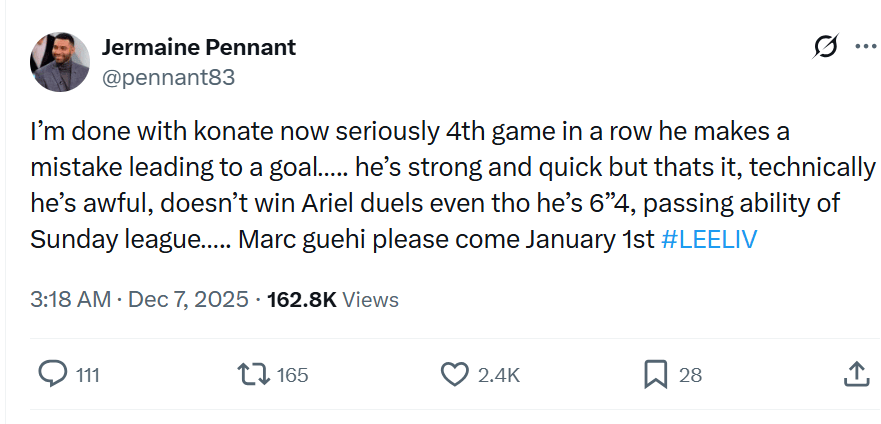Follow the #LEELIV hashtag link
Image resolution: width=881 pixels, height=424 pixels.
coord(709,240)
